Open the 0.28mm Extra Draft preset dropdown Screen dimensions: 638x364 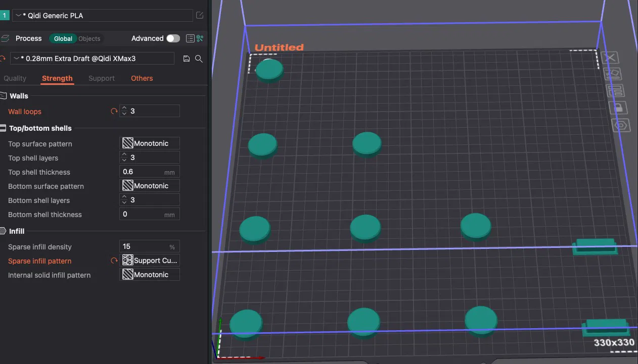coord(92,59)
